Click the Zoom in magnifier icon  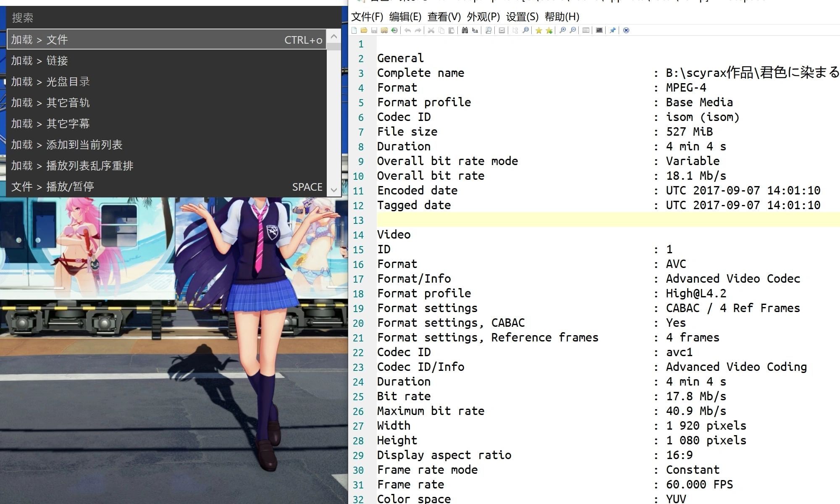[562, 30]
